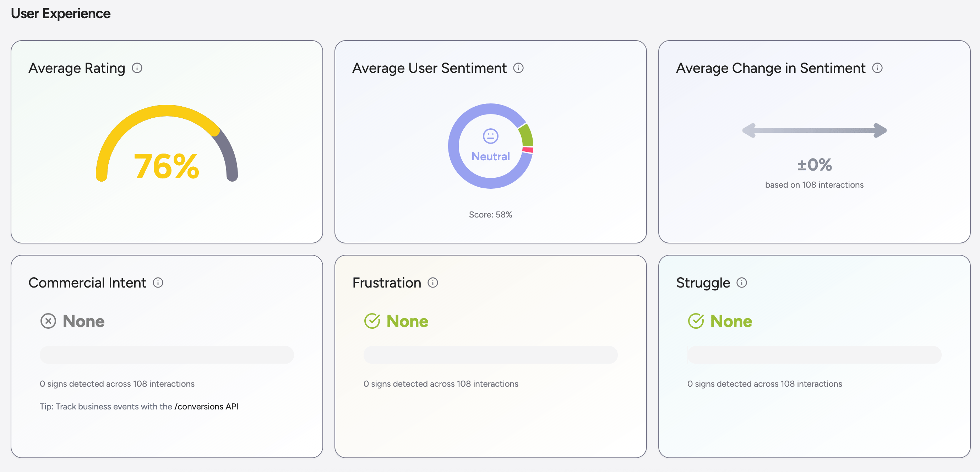980x472 pixels.
Task: Click the signs detected text in Commercial Intent card
Action: 117,383
